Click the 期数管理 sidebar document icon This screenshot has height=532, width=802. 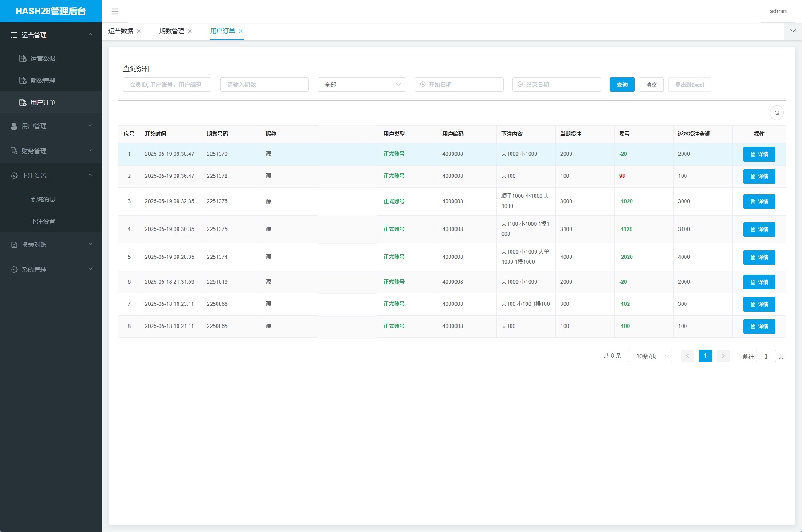coord(23,81)
